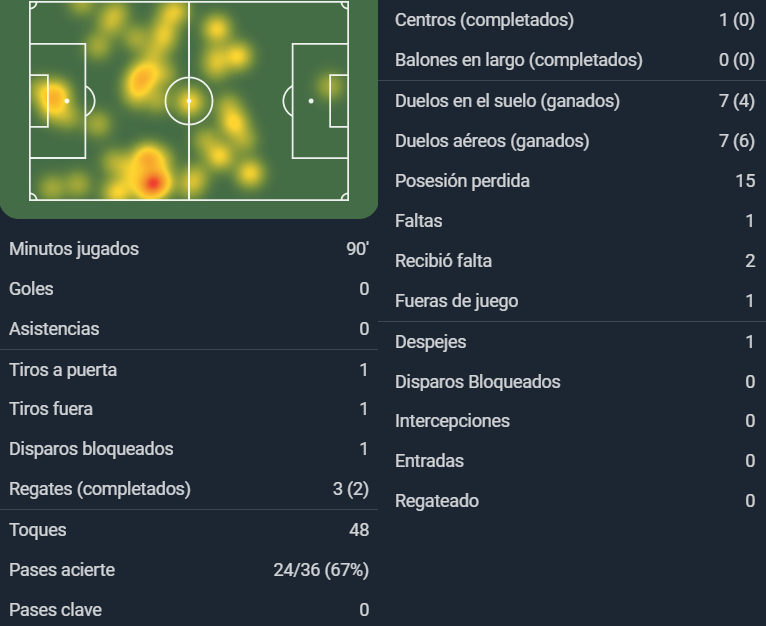
Task: Click Duelos aéreos (ganados) row
Action: 572,141
